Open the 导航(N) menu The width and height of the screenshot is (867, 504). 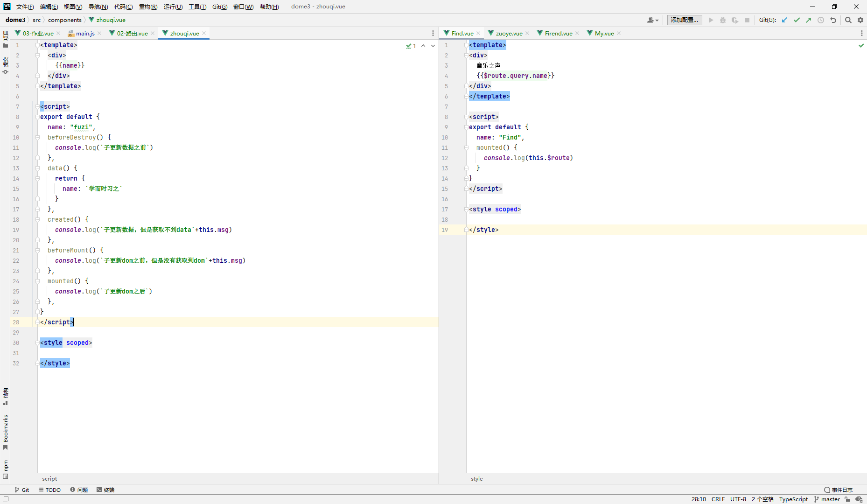98,7
